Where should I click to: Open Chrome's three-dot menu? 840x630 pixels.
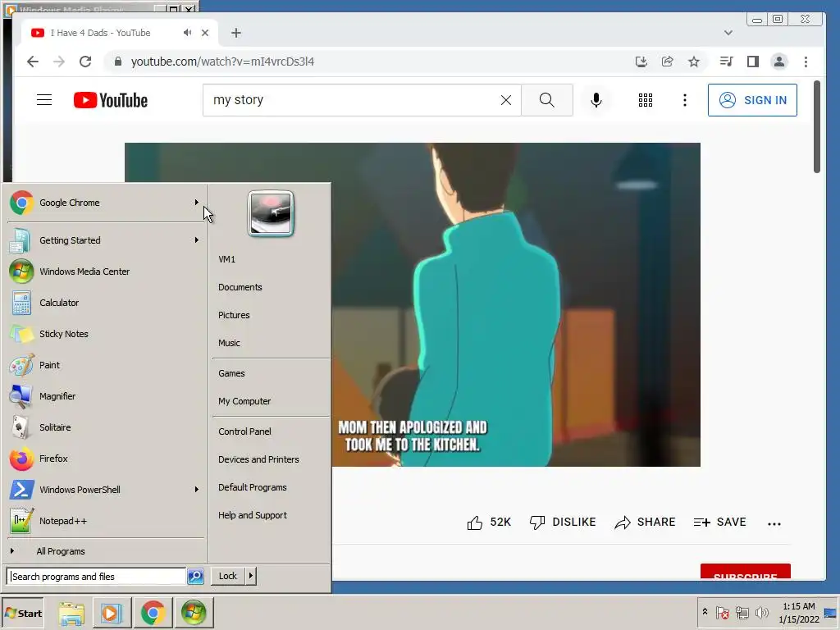coord(806,62)
